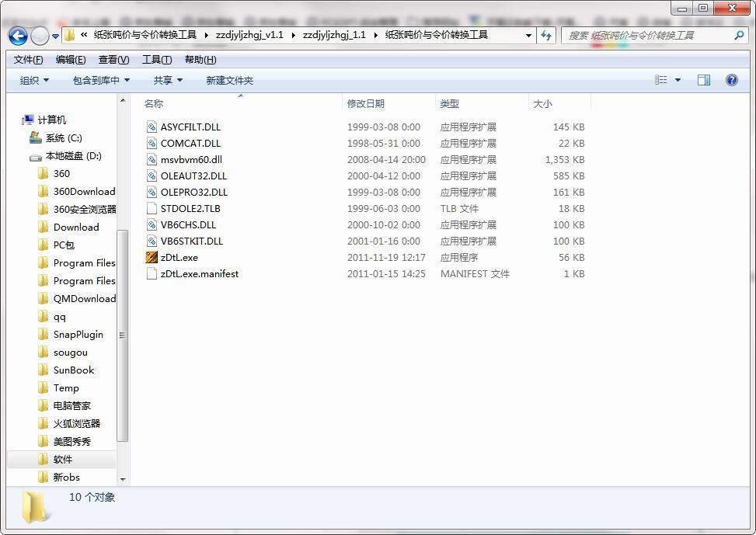Viewport: 756px width, 535px height.
Task: Open the 文件(F) menu
Action: 28,60
